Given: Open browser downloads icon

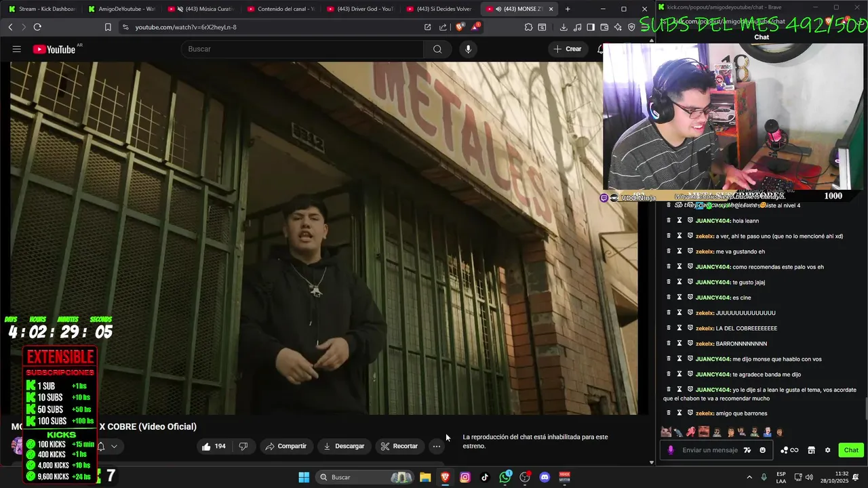Looking at the screenshot, I should [x=564, y=27].
